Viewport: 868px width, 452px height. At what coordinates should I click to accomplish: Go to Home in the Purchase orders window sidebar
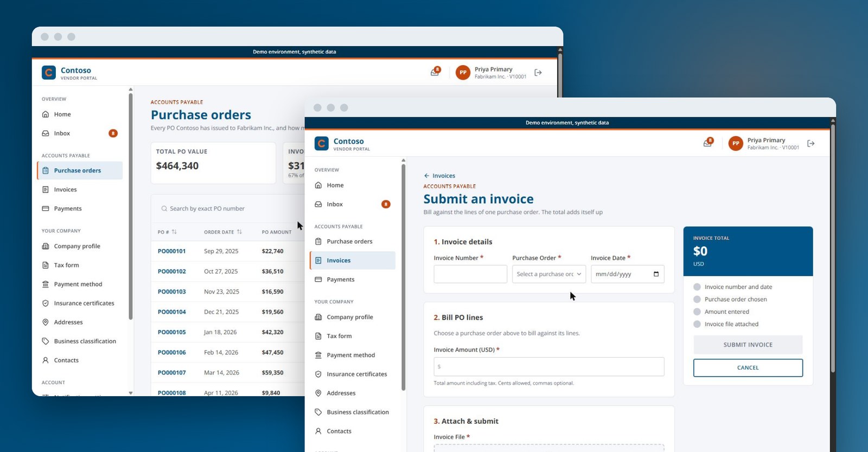coord(80,114)
